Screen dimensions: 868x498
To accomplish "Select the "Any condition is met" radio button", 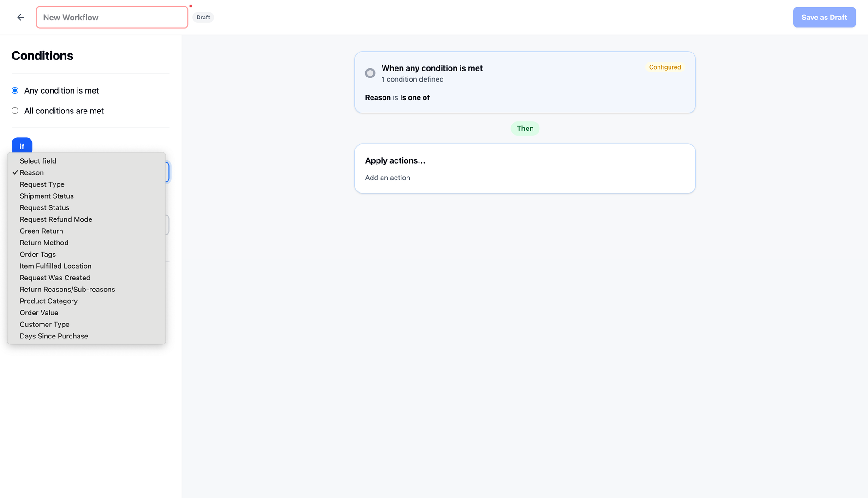I will tap(15, 90).
